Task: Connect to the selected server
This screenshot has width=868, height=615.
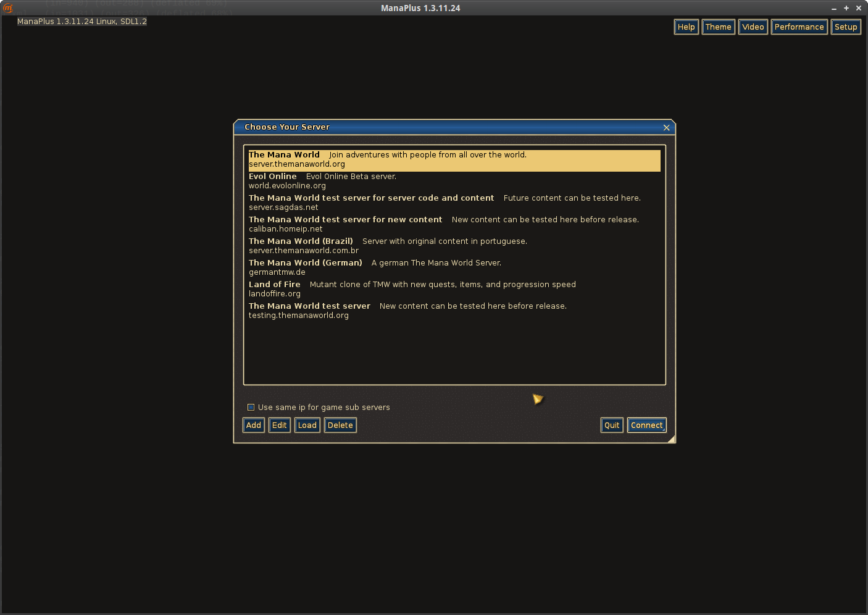Action: 647,425
